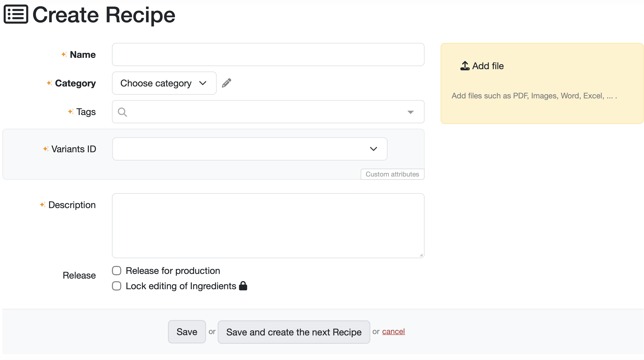Click the cancel link

393,332
